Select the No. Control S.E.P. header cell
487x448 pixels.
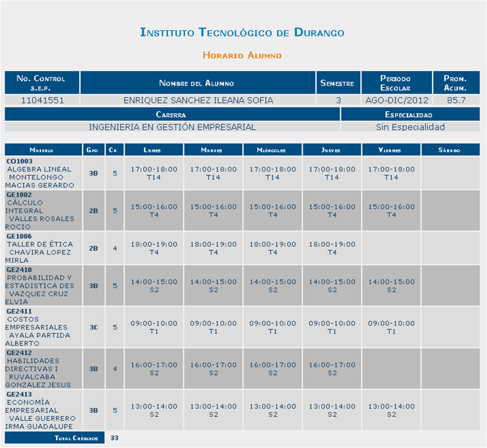point(42,83)
